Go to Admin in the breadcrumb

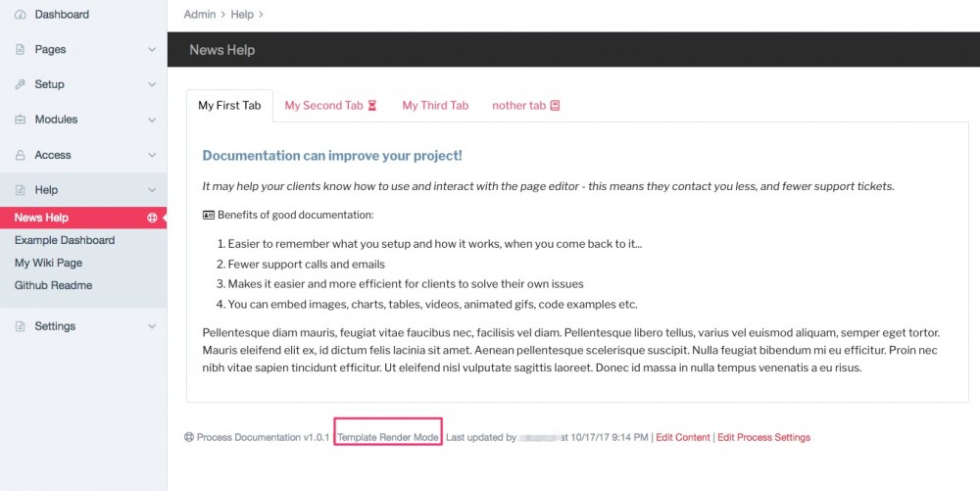pos(200,15)
